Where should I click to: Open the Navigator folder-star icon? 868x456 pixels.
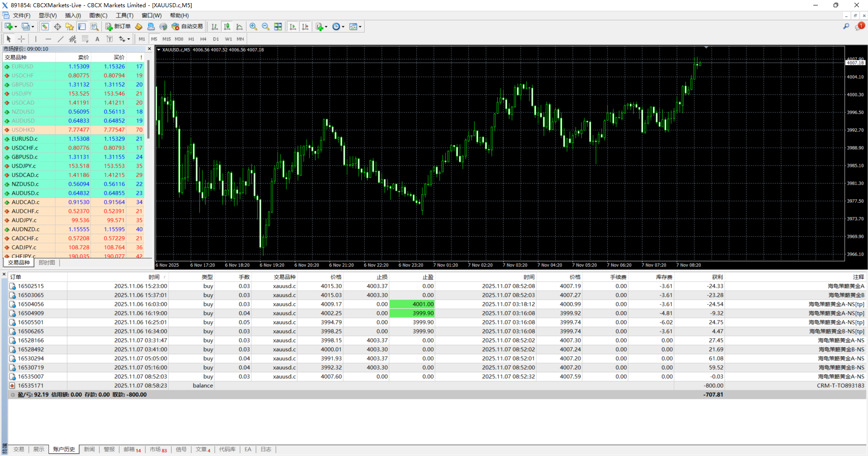point(69,27)
